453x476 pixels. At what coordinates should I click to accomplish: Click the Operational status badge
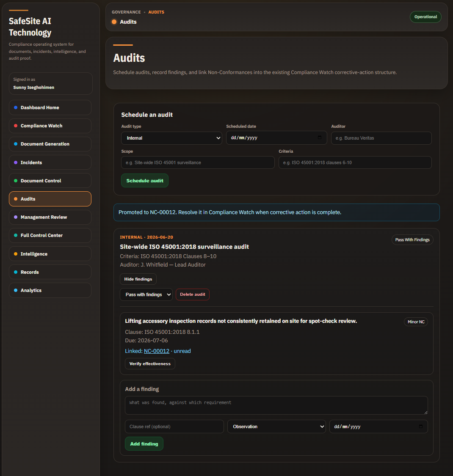(425, 17)
